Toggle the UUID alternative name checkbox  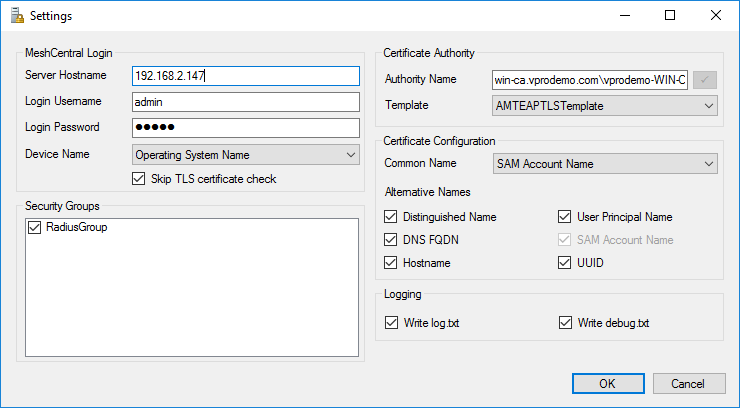point(565,263)
